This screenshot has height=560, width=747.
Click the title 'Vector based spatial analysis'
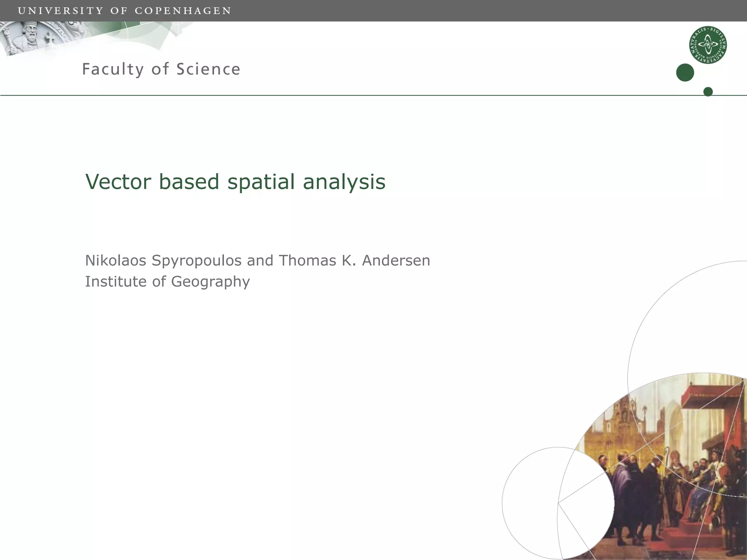pos(235,182)
